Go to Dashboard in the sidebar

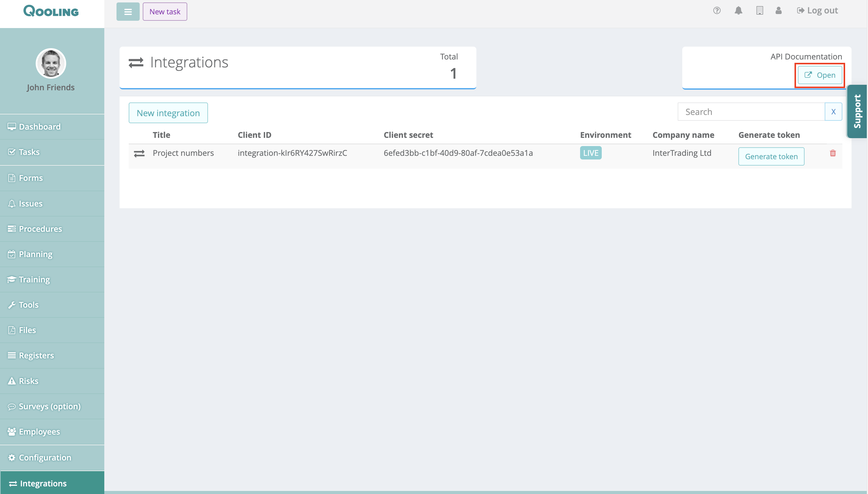(x=39, y=127)
